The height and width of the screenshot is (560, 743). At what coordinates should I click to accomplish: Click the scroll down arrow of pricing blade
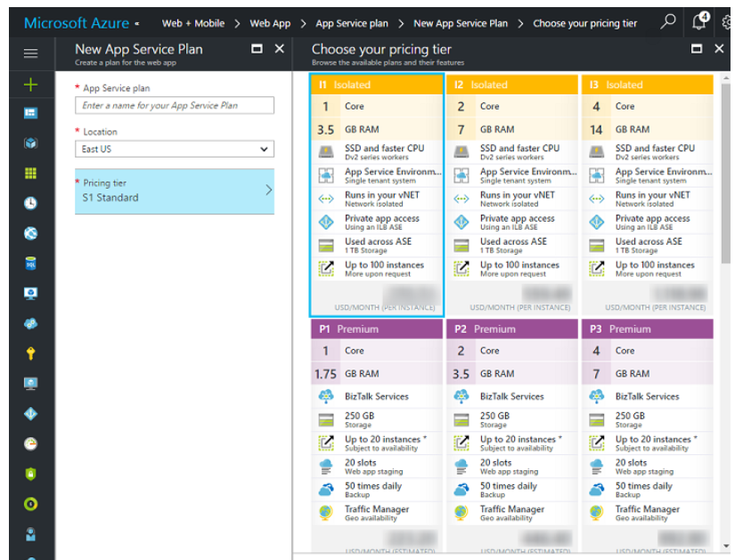click(x=726, y=546)
